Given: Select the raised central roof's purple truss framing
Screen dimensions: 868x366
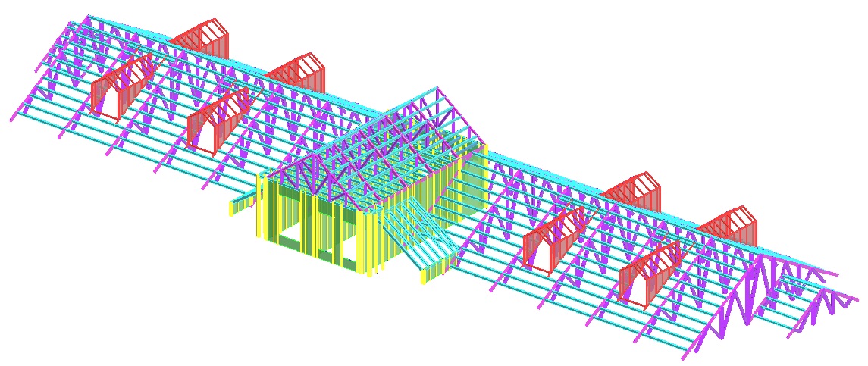Looking at the screenshot, I should click(x=377, y=149).
